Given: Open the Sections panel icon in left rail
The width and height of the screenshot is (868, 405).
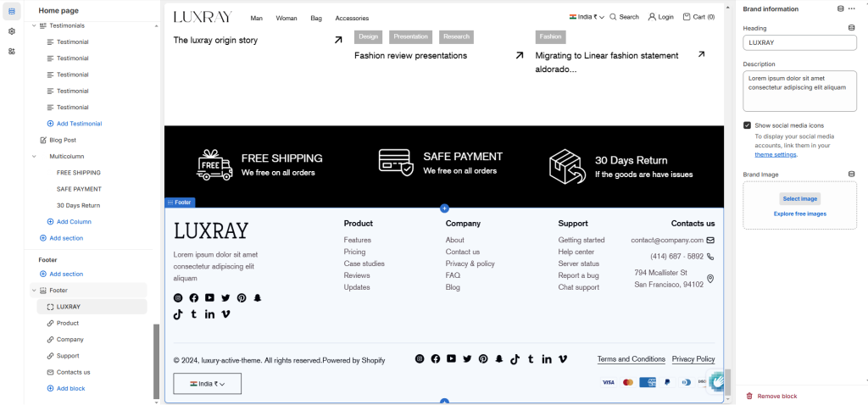Looking at the screenshot, I should tap(12, 11).
